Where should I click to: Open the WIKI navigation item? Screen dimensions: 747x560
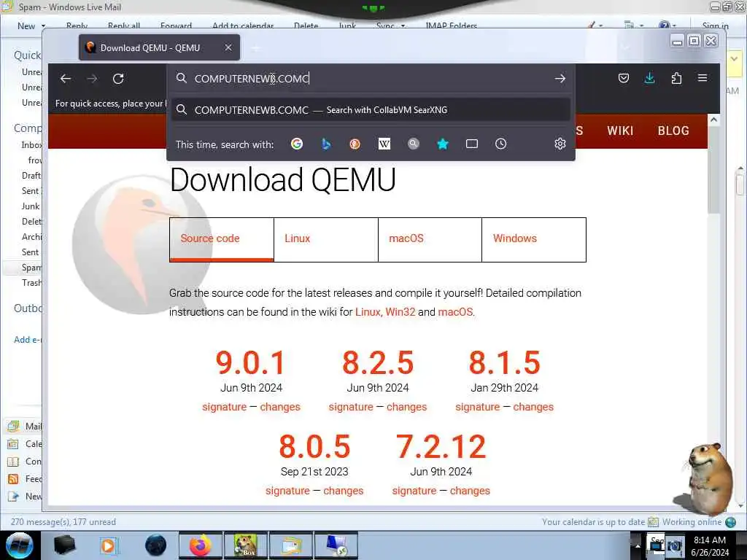(x=620, y=131)
